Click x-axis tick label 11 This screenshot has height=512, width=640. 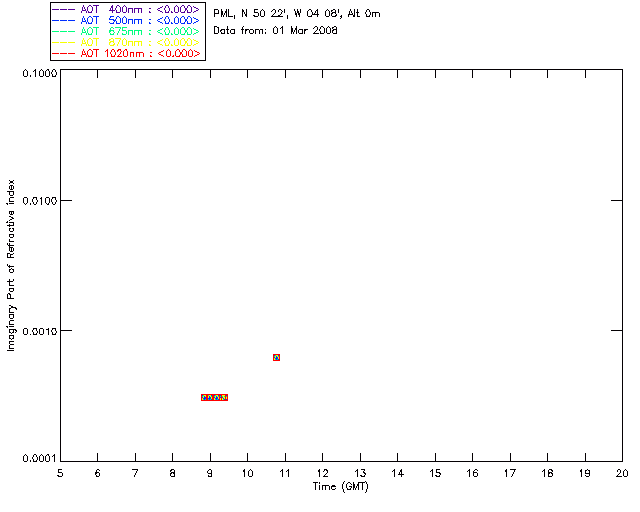pos(285,474)
